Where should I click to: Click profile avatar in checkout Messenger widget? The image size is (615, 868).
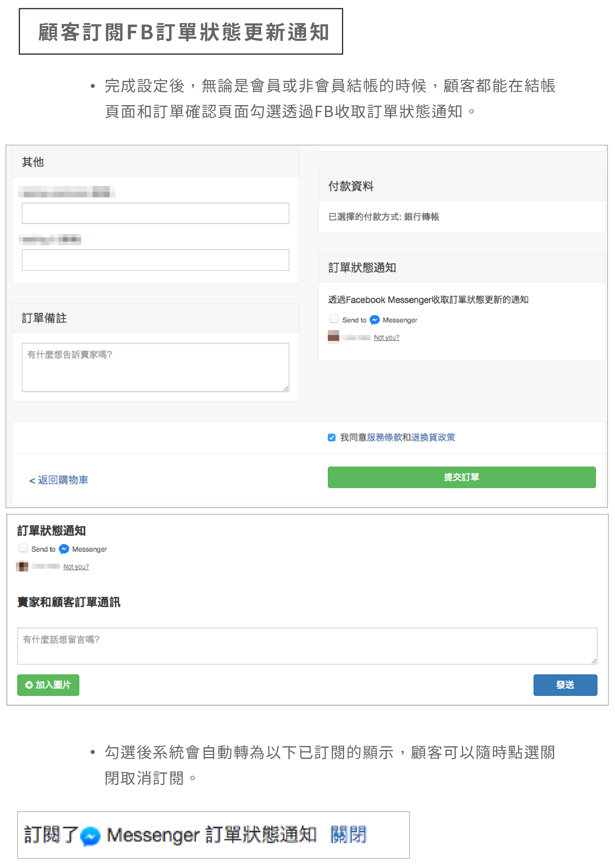[333, 337]
